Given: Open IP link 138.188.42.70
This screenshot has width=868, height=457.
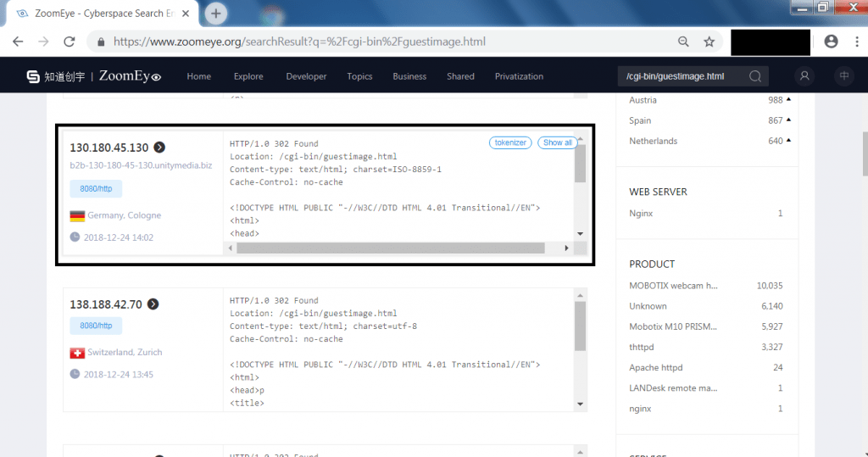Looking at the screenshot, I should click(106, 304).
